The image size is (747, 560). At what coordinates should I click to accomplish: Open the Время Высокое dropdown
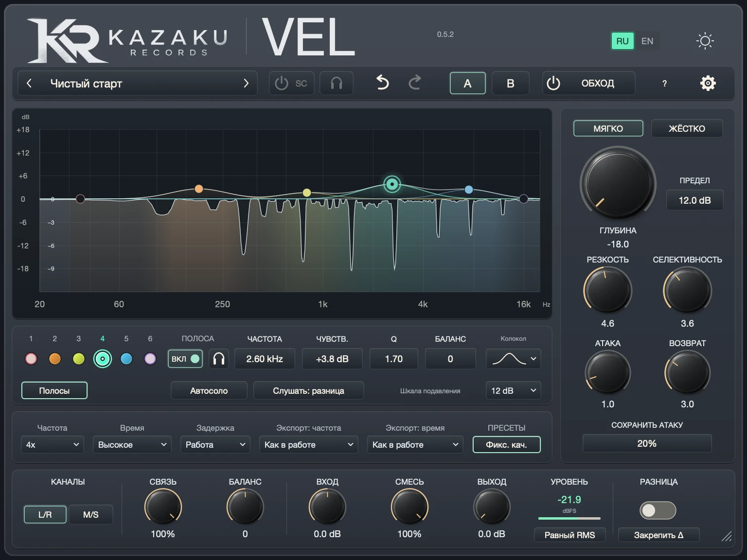pyautogui.click(x=132, y=444)
